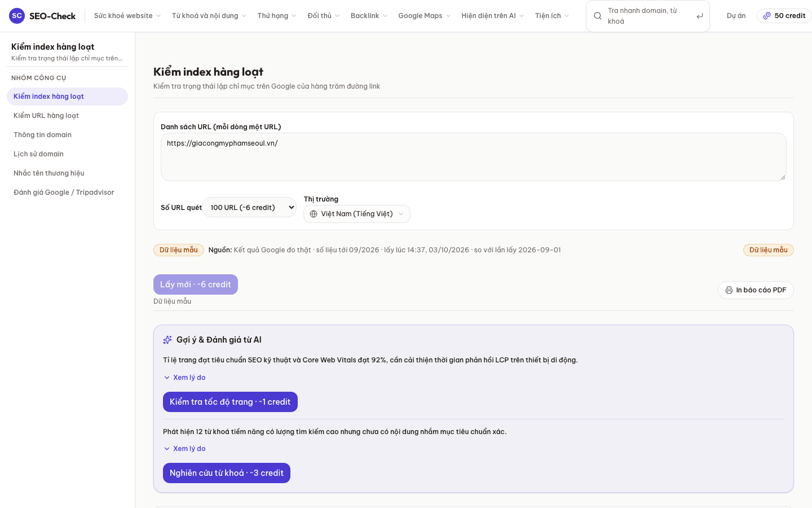Image resolution: width=812 pixels, height=508 pixels.
Task: Expand the first Xem lý do
Action: pyautogui.click(x=184, y=378)
